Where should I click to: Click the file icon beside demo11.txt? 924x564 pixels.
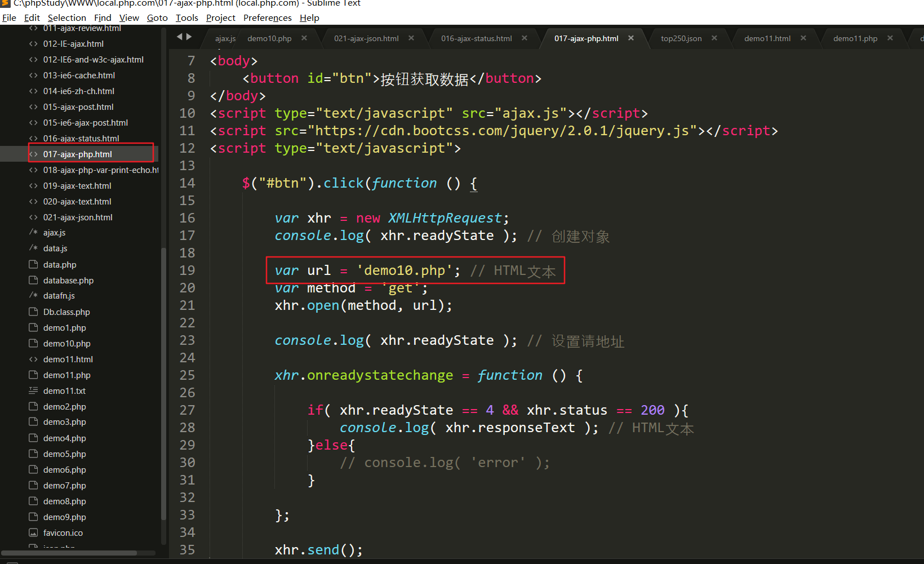coord(33,391)
